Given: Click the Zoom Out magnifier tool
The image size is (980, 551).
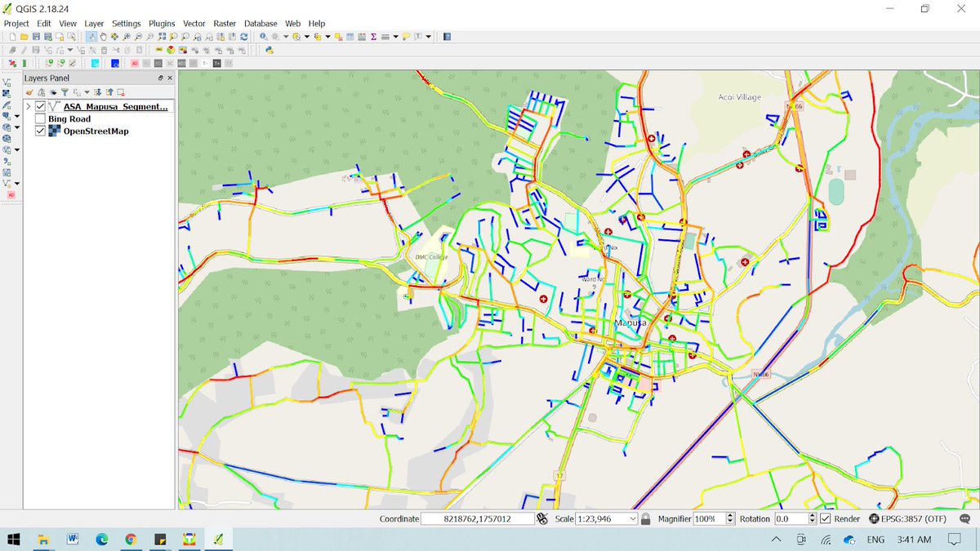Looking at the screenshot, I should click(x=138, y=37).
